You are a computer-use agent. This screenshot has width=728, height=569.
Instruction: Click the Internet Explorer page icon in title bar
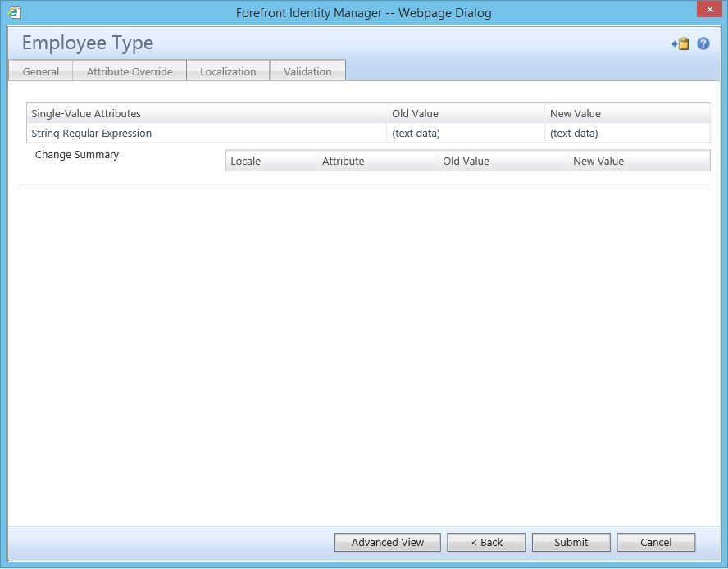tap(15, 12)
